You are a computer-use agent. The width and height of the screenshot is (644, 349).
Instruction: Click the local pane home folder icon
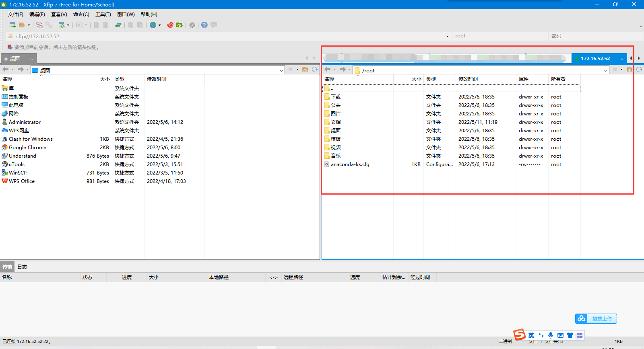(x=305, y=70)
